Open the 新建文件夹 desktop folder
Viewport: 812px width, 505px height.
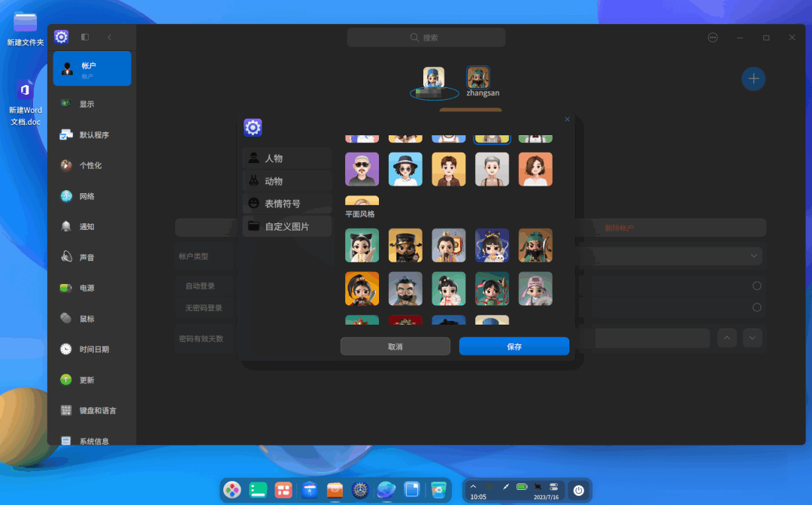(25, 29)
